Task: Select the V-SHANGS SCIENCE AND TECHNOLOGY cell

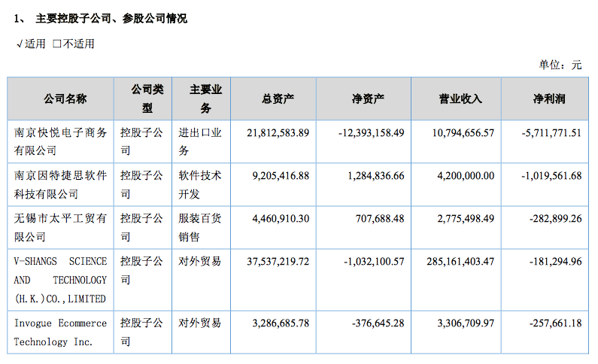Action: click(60, 280)
